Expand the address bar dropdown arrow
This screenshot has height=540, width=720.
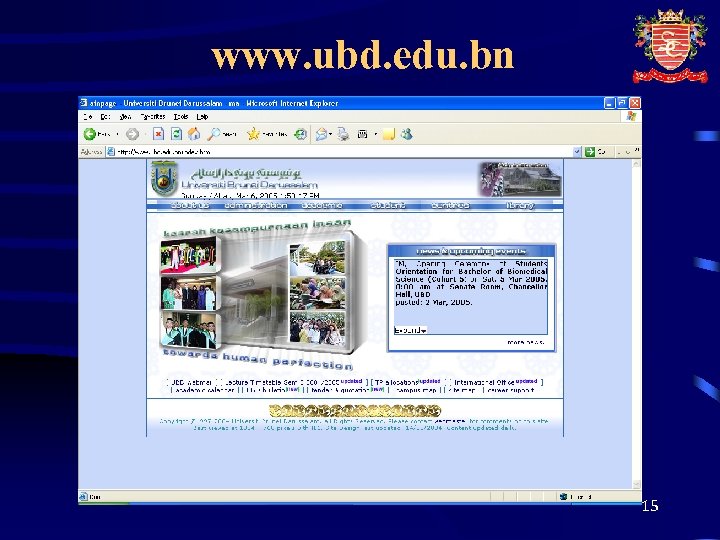577,151
